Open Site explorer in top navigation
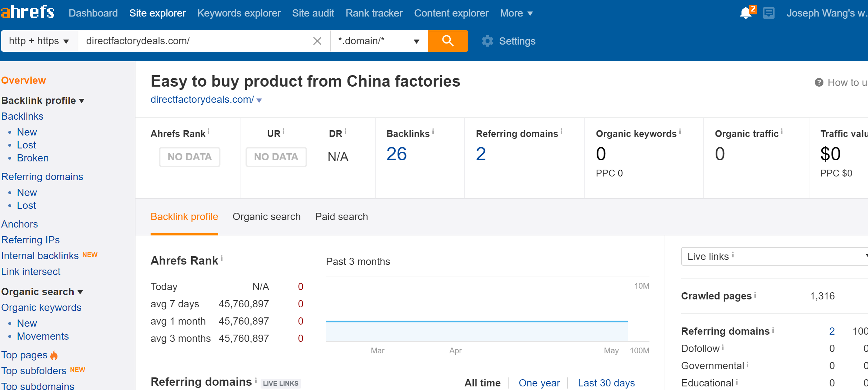 pos(157,13)
